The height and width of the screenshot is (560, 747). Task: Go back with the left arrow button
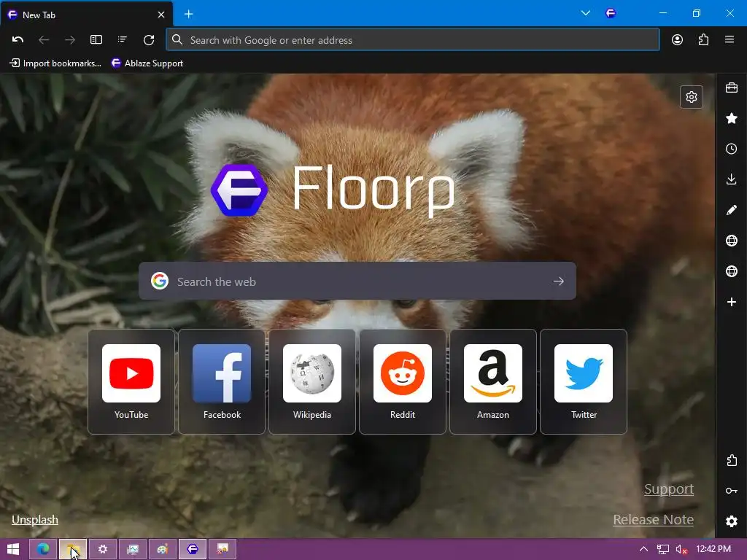point(44,40)
